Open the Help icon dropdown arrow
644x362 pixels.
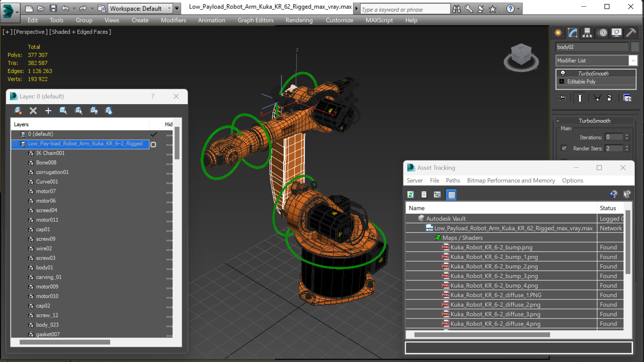[519, 9]
